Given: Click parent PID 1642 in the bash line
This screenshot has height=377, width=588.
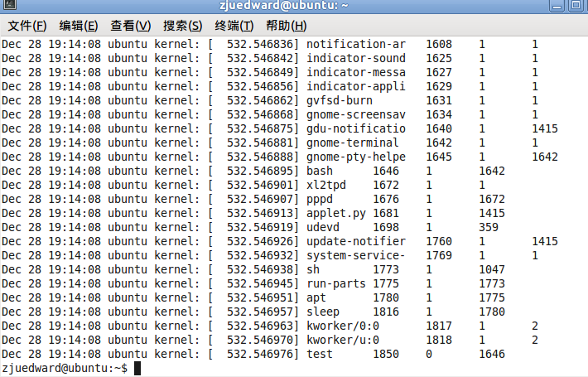Looking at the screenshot, I should 492,171.
